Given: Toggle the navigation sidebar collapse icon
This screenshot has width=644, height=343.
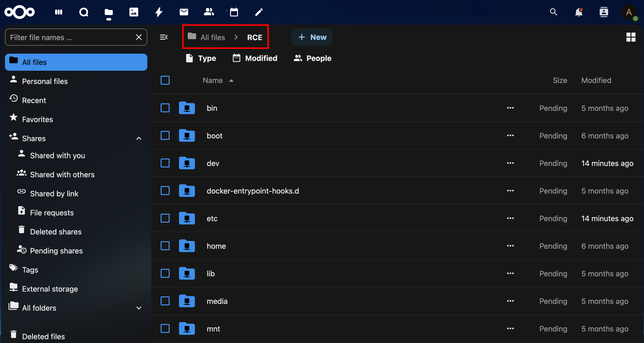Looking at the screenshot, I should (164, 37).
